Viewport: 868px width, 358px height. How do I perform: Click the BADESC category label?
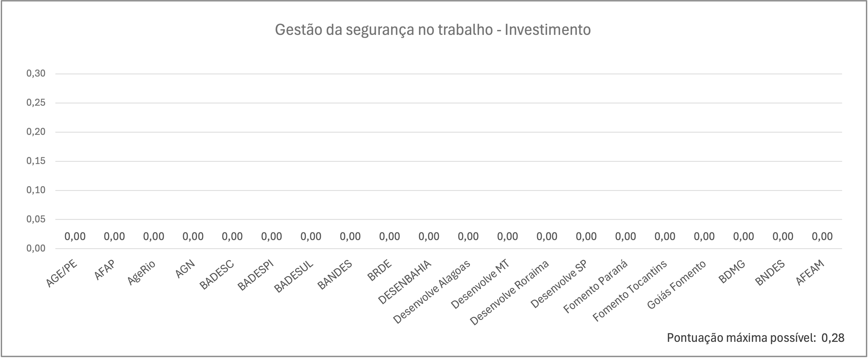217,275
